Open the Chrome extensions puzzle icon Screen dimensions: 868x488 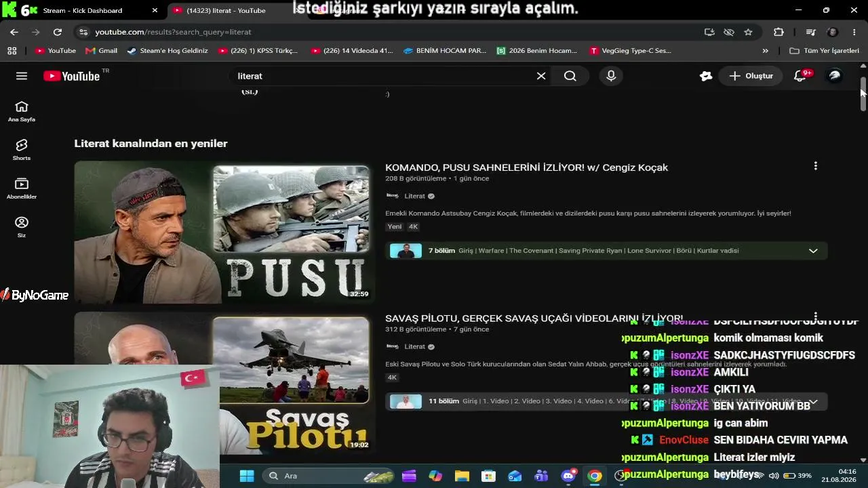(778, 32)
